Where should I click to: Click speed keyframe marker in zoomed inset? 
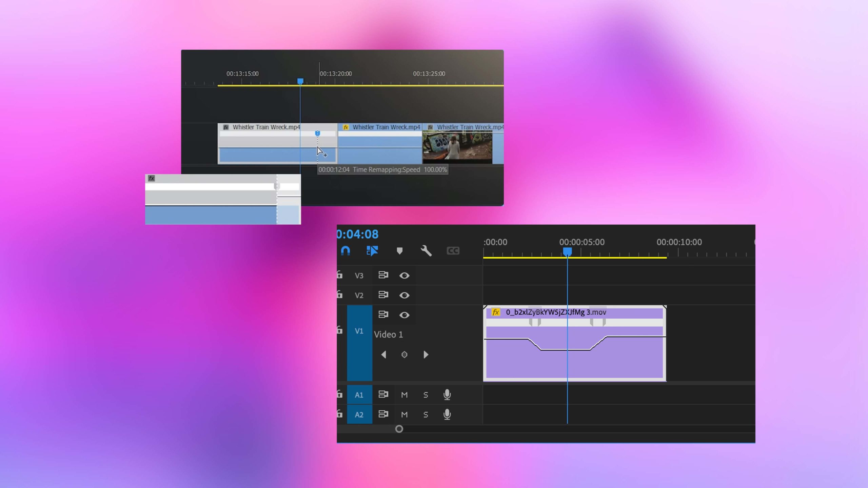[x=277, y=186]
